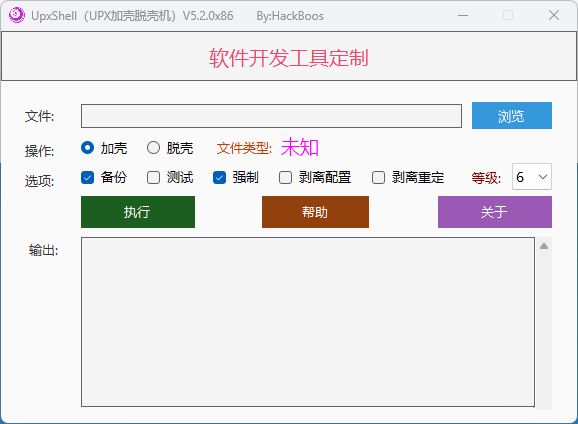The image size is (578, 424).
Task: Click the output scrollbar up arrow
Action: point(544,246)
